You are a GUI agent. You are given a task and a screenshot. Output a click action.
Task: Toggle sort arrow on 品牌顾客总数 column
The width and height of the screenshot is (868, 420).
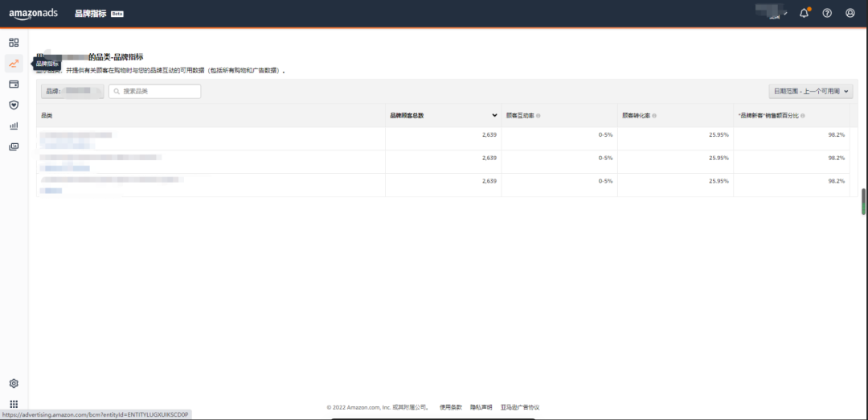[494, 116]
